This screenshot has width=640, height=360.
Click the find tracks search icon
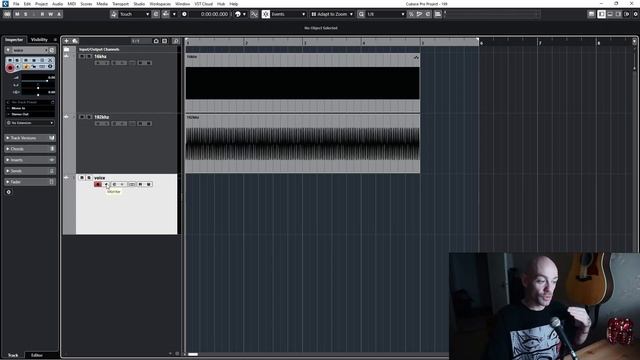tap(176, 41)
